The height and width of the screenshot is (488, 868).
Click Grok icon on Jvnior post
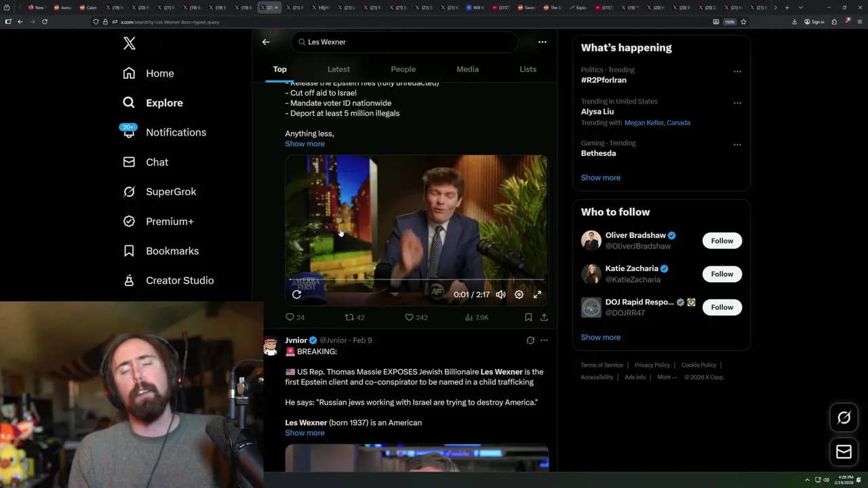click(530, 340)
